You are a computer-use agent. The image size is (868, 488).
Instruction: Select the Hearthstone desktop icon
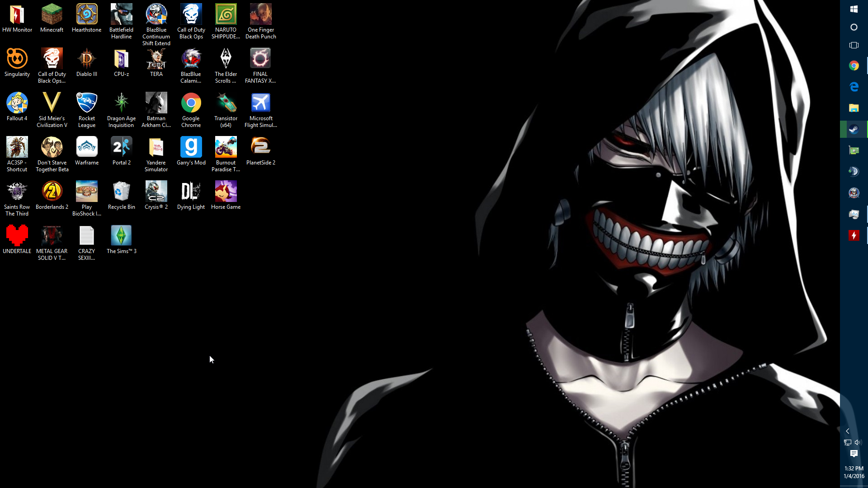click(x=86, y=15)
